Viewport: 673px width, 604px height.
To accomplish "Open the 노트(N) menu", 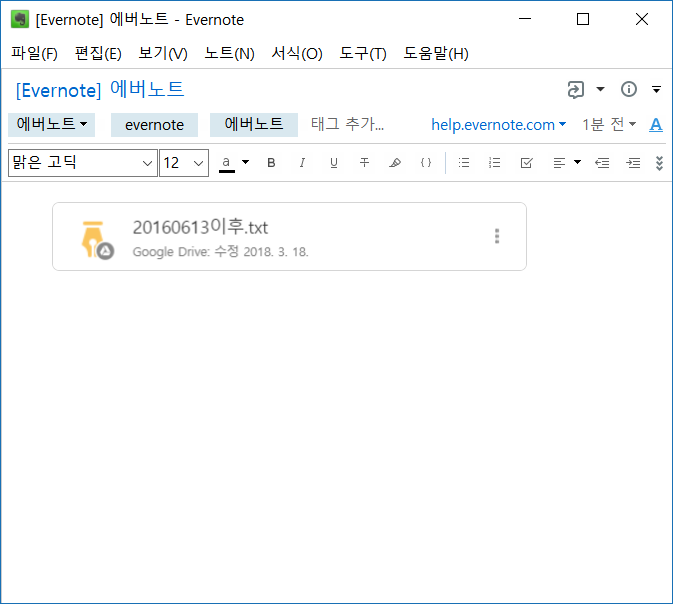I will [x=229, y=54].
